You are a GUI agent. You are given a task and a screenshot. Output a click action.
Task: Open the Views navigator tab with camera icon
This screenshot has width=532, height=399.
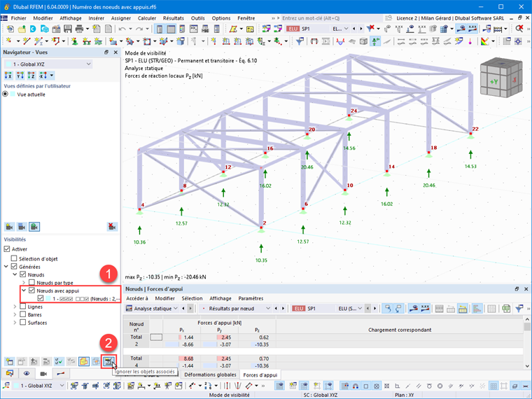(x=43, y=374)
